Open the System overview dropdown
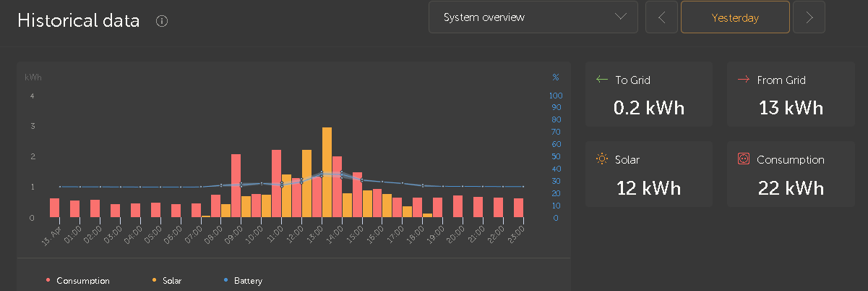Viewport: 868px width, 291px height. [x=533, y=17]
